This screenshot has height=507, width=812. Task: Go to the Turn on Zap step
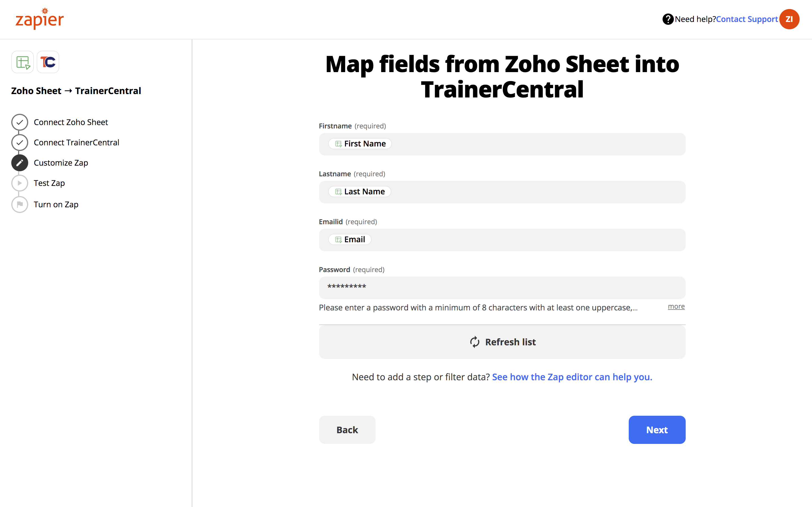[56, 204]
